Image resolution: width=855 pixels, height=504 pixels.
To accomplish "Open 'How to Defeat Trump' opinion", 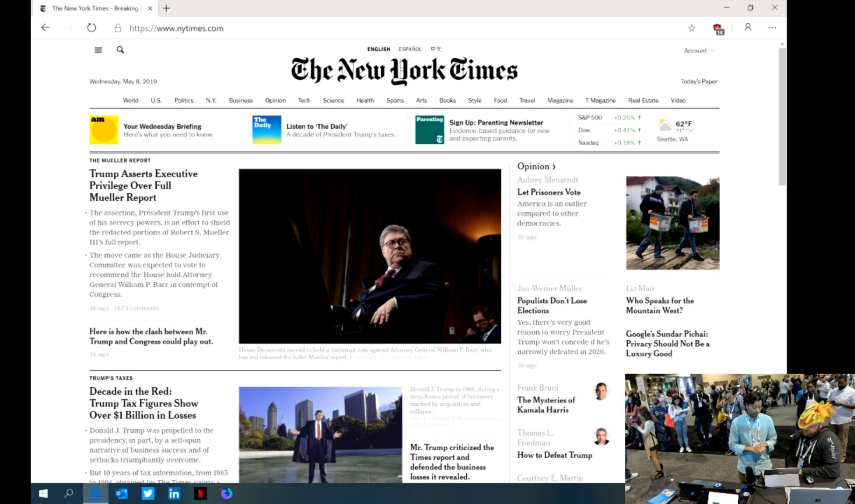I will point(554,455).
